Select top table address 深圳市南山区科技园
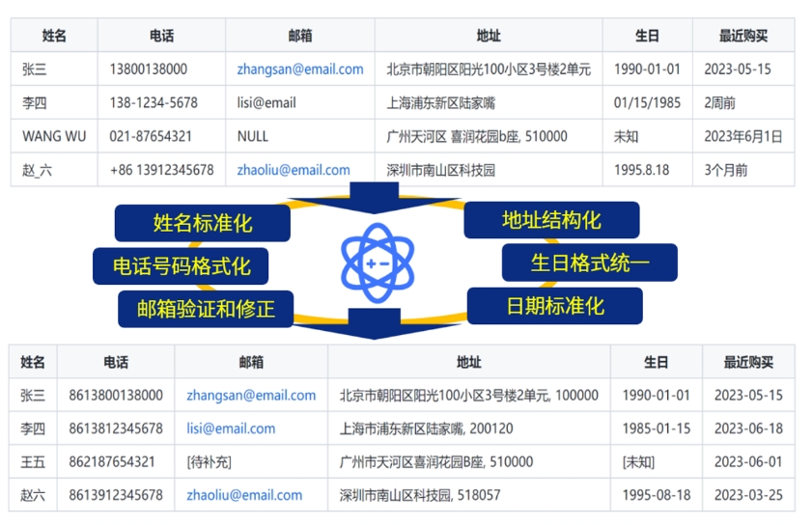This screenshot has width=812, height=525. pyautogui.click(x=489, y=170)
